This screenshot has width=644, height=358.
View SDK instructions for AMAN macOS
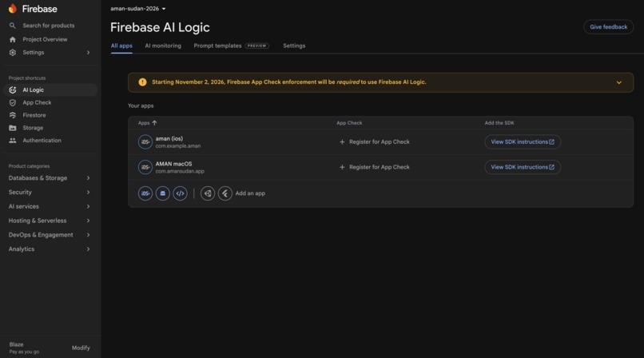pyautogui.click(x=523, y=167)
